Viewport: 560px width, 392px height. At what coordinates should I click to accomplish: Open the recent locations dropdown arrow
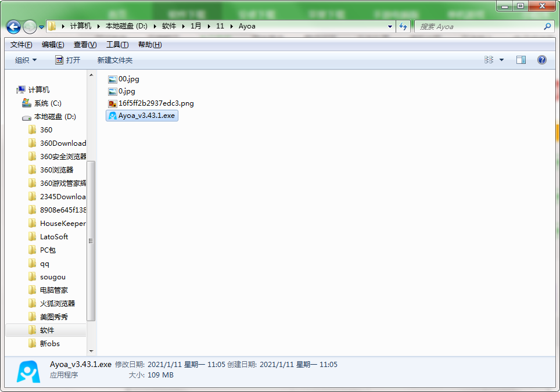(41, 27)
